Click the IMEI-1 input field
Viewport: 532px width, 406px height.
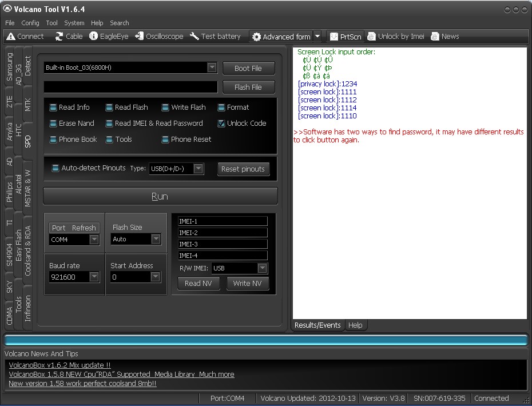tap(223, 221)
